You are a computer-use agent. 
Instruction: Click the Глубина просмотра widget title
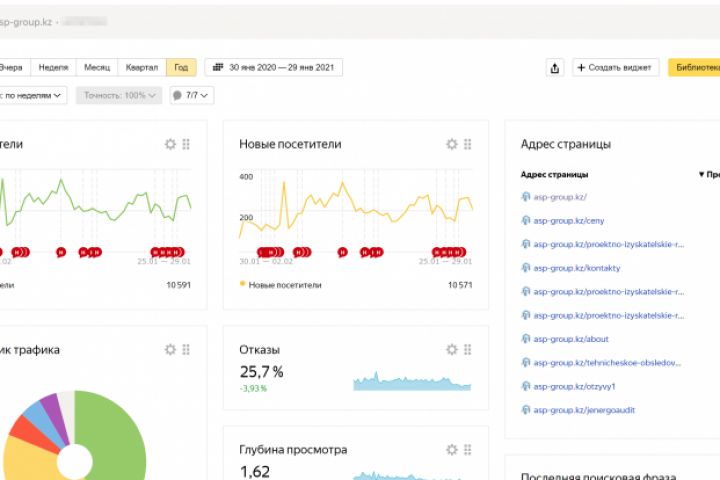293,450
